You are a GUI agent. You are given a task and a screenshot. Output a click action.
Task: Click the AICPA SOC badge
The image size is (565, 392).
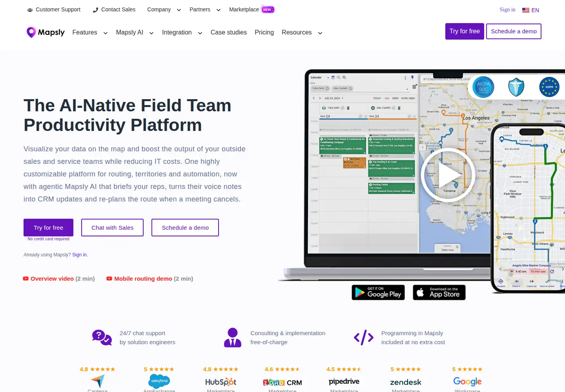click(483, 87)
